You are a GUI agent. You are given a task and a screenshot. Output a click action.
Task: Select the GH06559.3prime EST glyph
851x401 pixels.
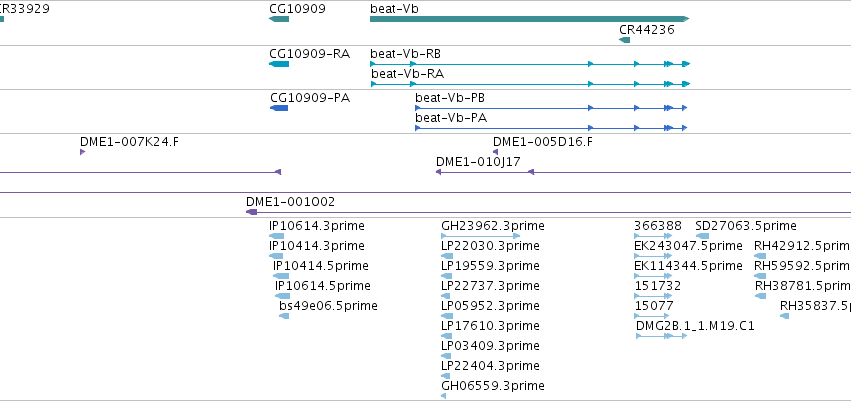(x=443, y=396)
